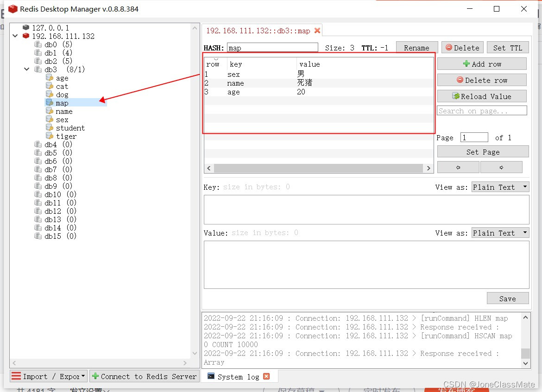Click the Reload Value button
This screenshot has width=542, height=392.
click(x=482, y=96)
